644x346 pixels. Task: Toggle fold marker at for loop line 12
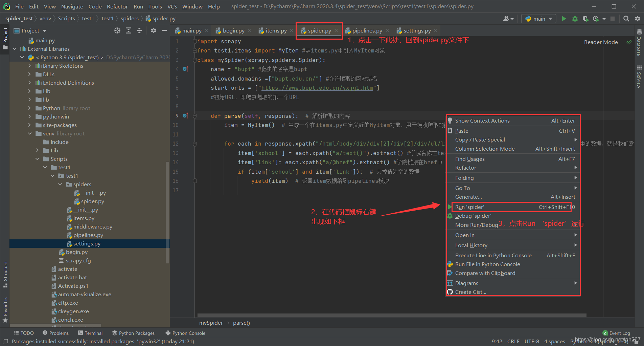195,144
